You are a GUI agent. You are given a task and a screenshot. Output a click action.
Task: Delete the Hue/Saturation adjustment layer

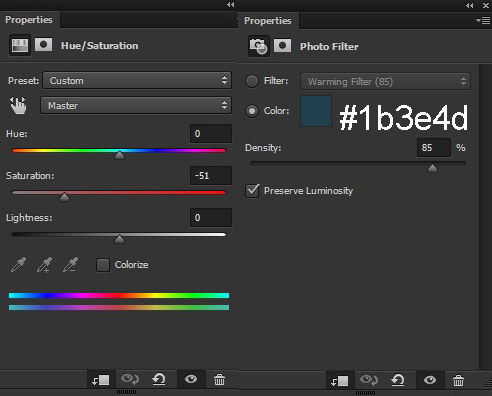[x=219, y=379]
